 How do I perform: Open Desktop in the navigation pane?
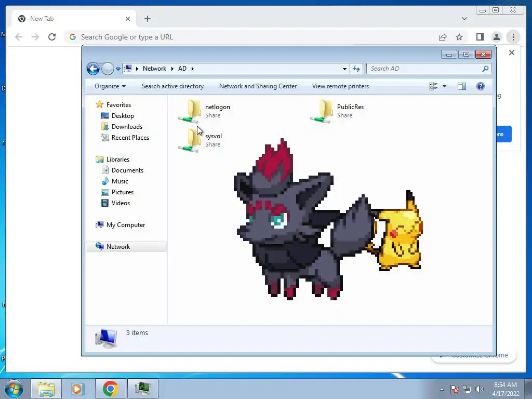tap(117, 116)
